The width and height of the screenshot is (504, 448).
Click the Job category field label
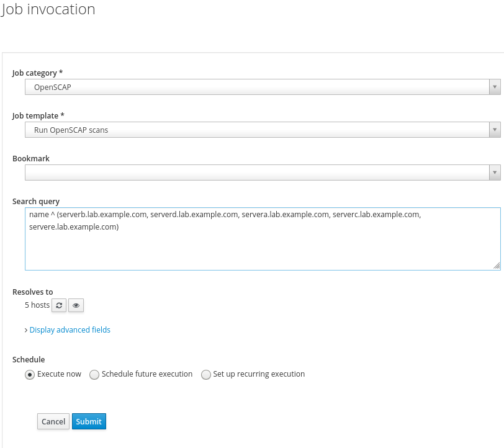[x=37, y=73]
